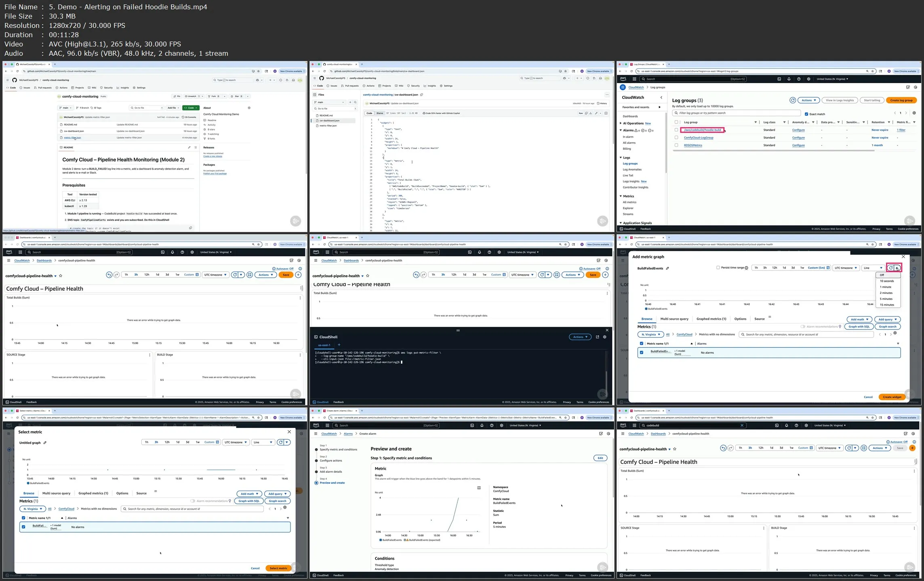Viewport: 924px width, 581px height.
Task: Open the Line chart type dropdown in Add metric graph
Action: tap(873, 268)
